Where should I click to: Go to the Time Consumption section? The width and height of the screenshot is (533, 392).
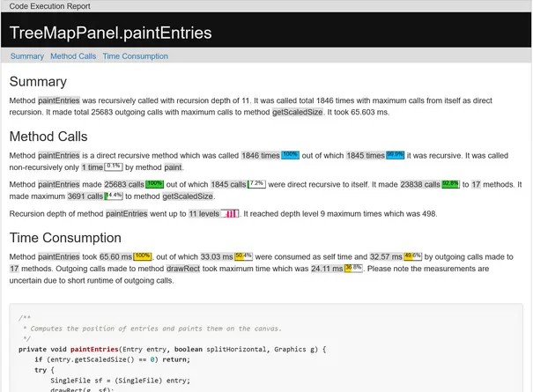[135, 56]
